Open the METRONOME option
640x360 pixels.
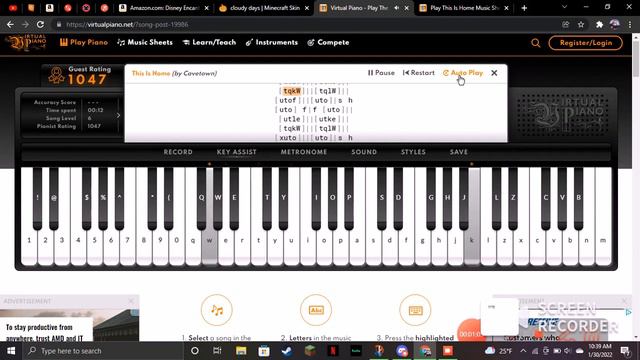(304, 152)
